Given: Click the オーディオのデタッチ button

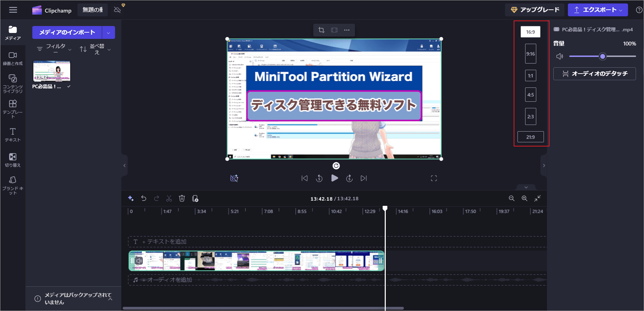Looking at the screenshot, I should [x=594, y=74].
